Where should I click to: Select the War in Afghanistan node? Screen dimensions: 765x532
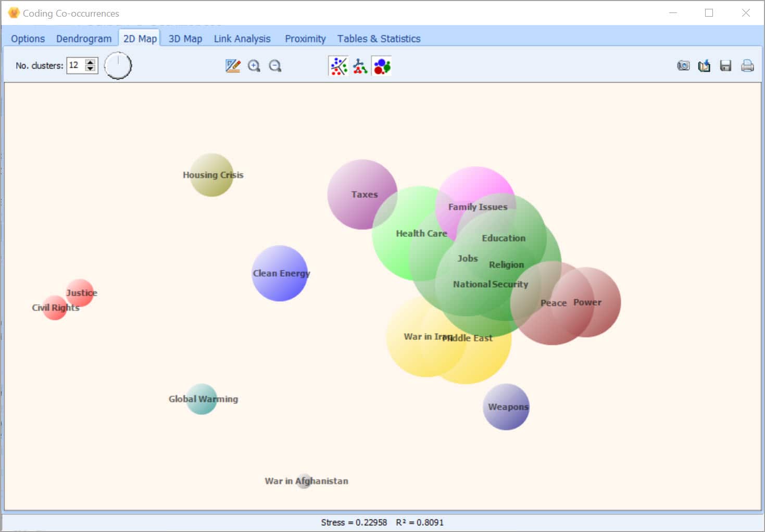tap(304, 481)
